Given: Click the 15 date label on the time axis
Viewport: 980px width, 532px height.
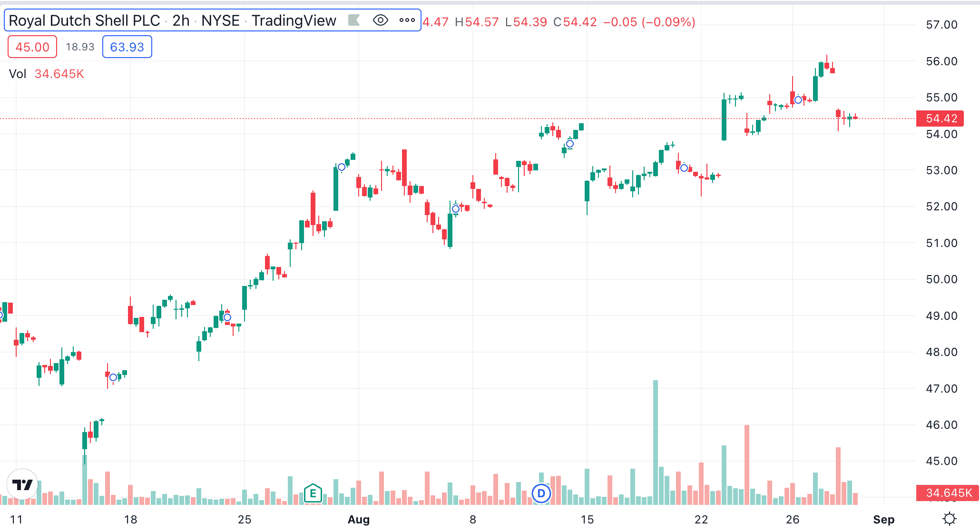Looking at the screenshot, I should click(587, 520).
